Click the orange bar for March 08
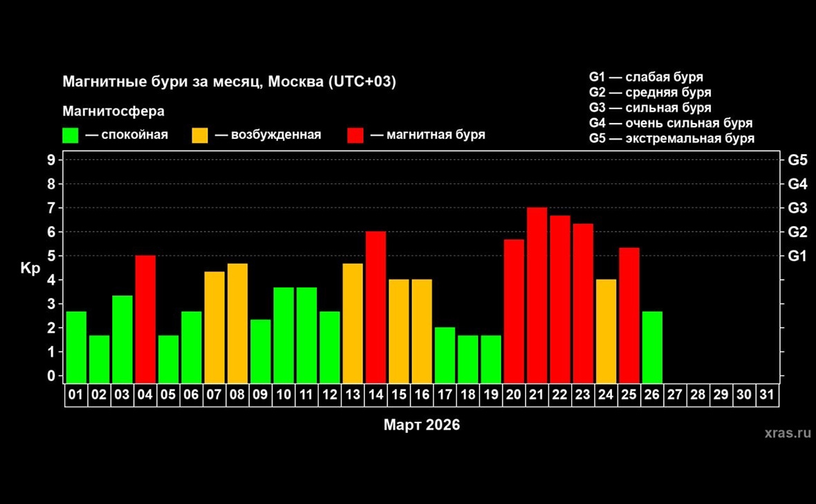This screenshot has height=504, width=816. (x=237, y=322)
